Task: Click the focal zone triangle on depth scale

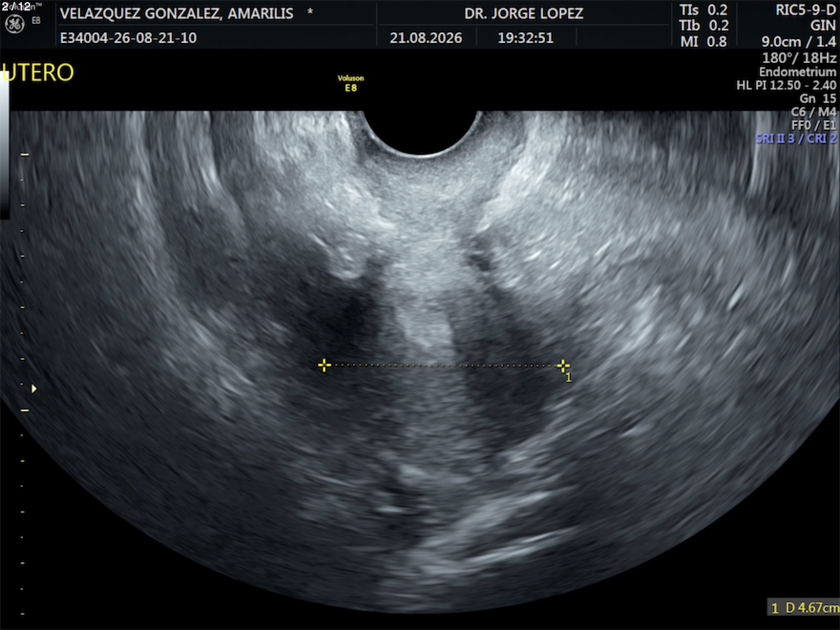Action: point(34,389)
